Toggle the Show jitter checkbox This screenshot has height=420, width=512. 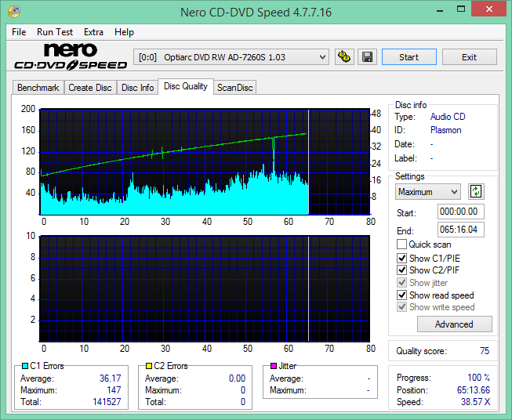401,282
